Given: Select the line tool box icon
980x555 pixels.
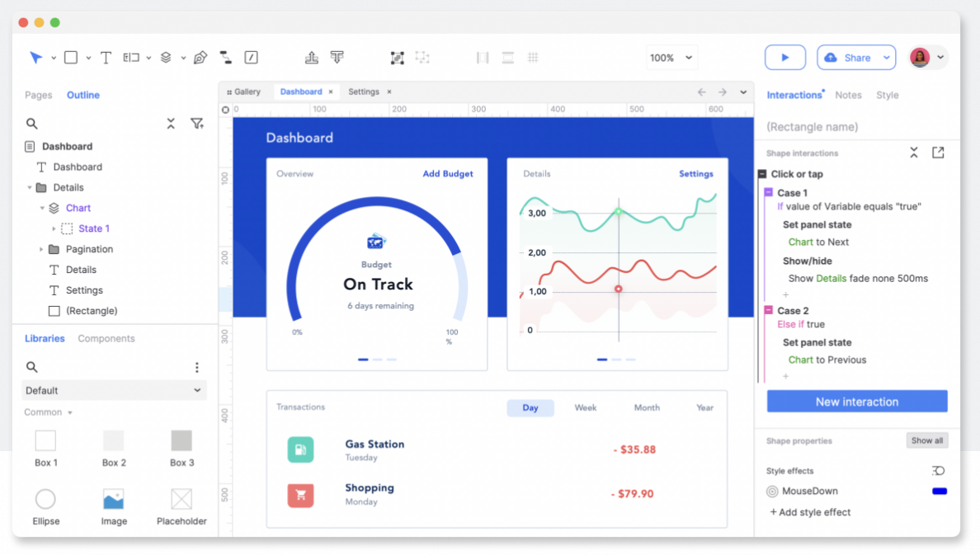Looking at the screenshot, I should click(252, 58).
